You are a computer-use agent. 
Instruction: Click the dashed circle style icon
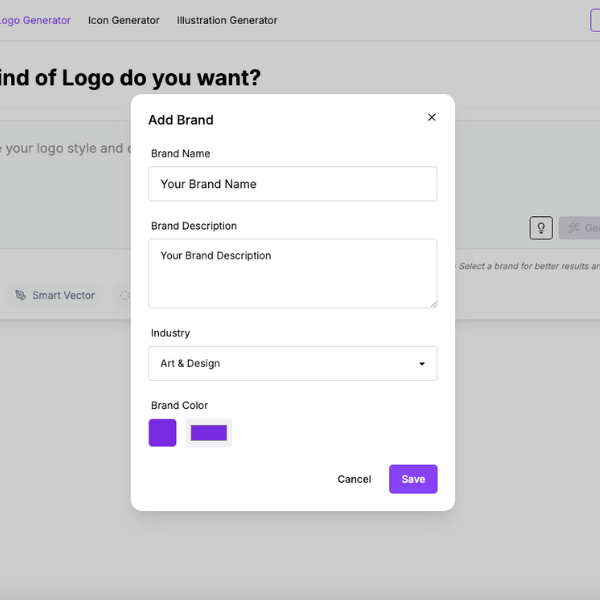pos(125,295)
